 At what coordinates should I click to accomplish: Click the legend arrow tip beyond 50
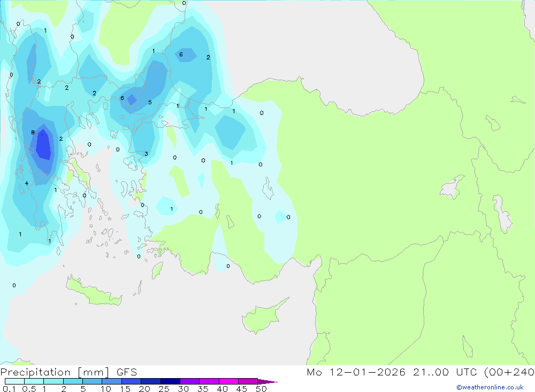pos(267,382)
